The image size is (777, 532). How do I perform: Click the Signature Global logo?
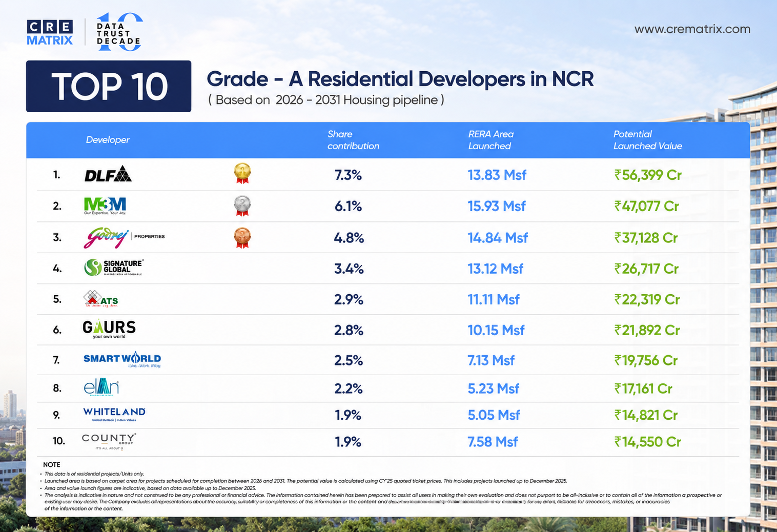114,267
